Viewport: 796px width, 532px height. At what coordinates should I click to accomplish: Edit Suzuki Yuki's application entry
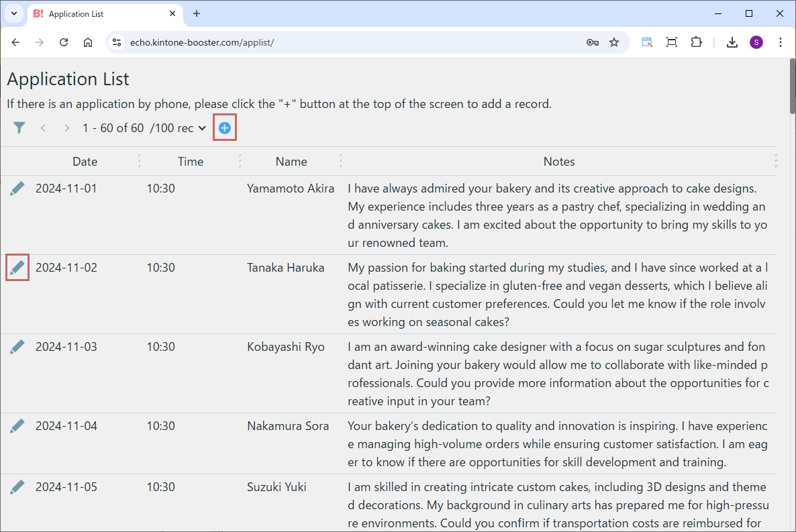point(17,488)
